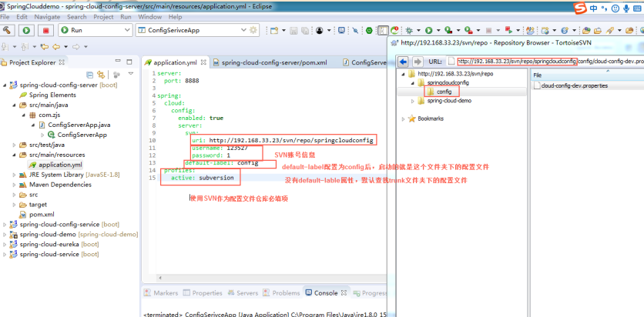Close the application.yml editor tab
Viewport: 644px width, 317px height.
[x=203, y=63]
